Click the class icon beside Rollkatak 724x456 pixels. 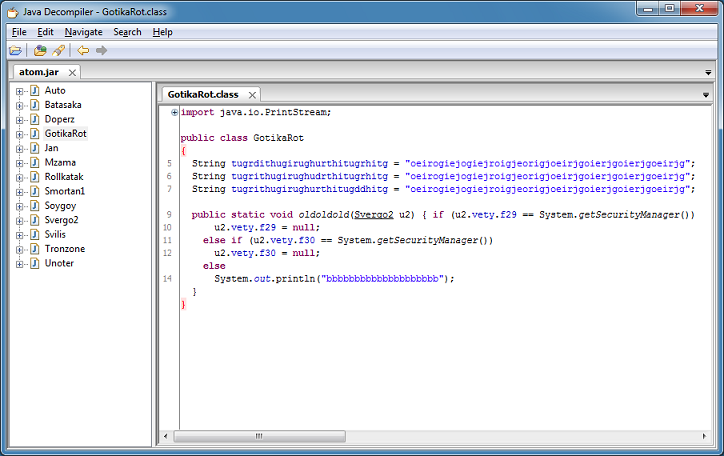point(35,177)
